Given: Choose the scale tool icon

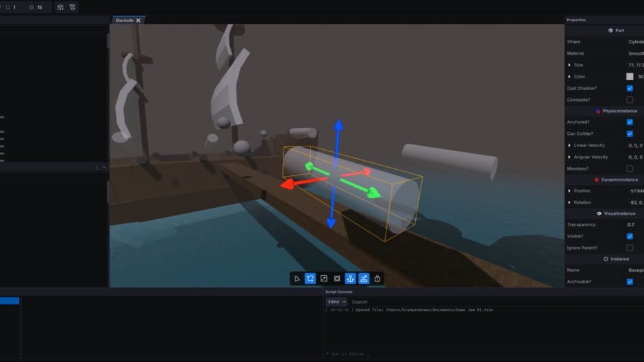Looking at the screenshot, I should point(323,279).
